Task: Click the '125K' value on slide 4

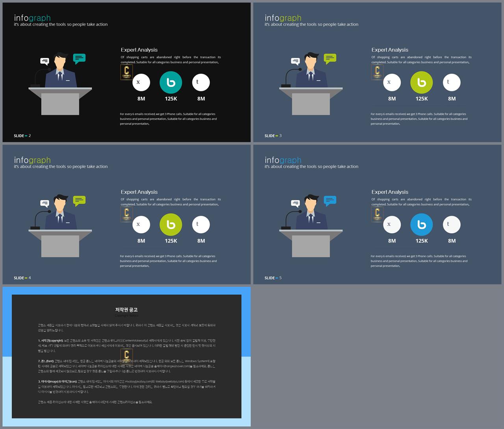Action: 171,241
